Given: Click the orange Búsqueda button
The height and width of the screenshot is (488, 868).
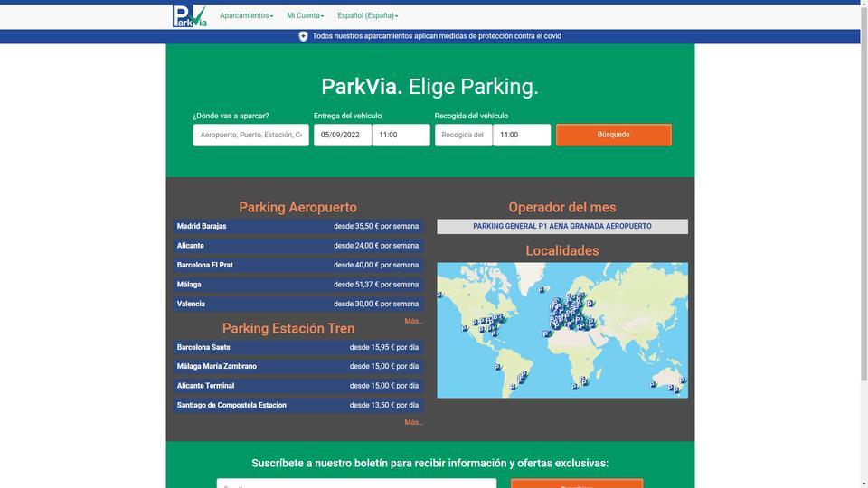Looking at the screenshot, I should click(613, 135).
